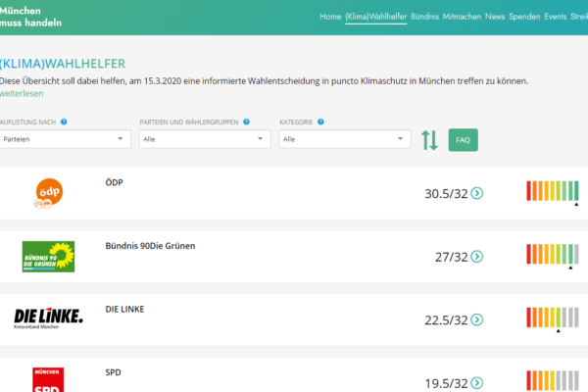The image size is (588, 392).
Task: Click the Bündnis 90 Die Grünen logo
Action: coord(48,257)
